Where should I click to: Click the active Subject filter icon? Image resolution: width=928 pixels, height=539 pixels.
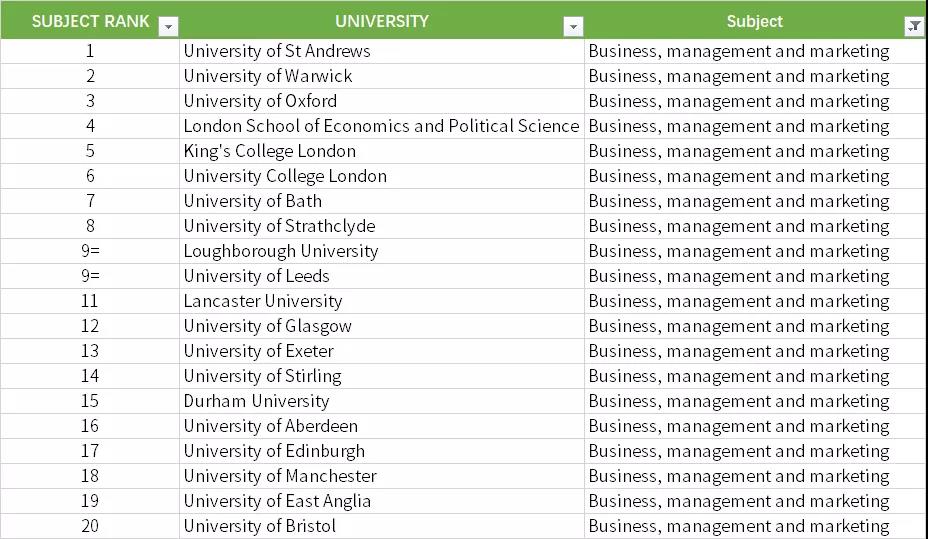point(914,27)
